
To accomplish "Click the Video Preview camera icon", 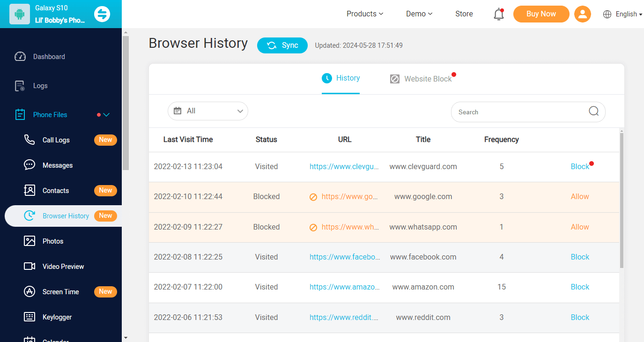I will (30, 266).
